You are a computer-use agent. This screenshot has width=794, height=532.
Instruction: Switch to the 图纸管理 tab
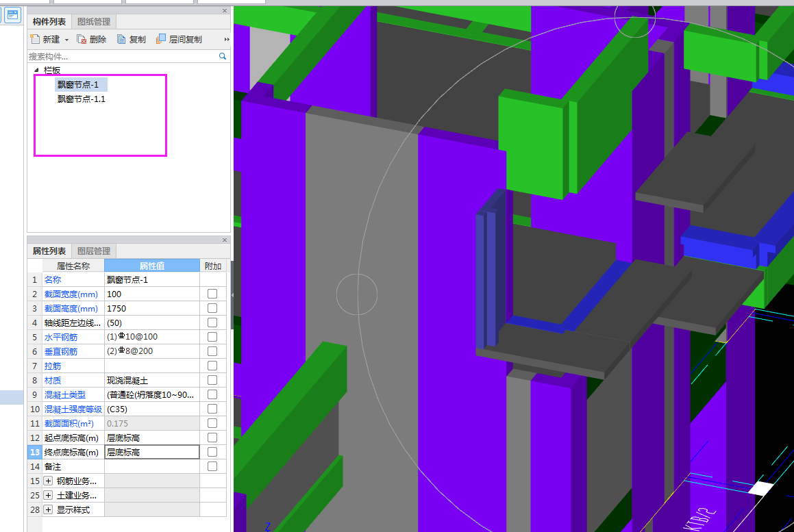[94, 22]
